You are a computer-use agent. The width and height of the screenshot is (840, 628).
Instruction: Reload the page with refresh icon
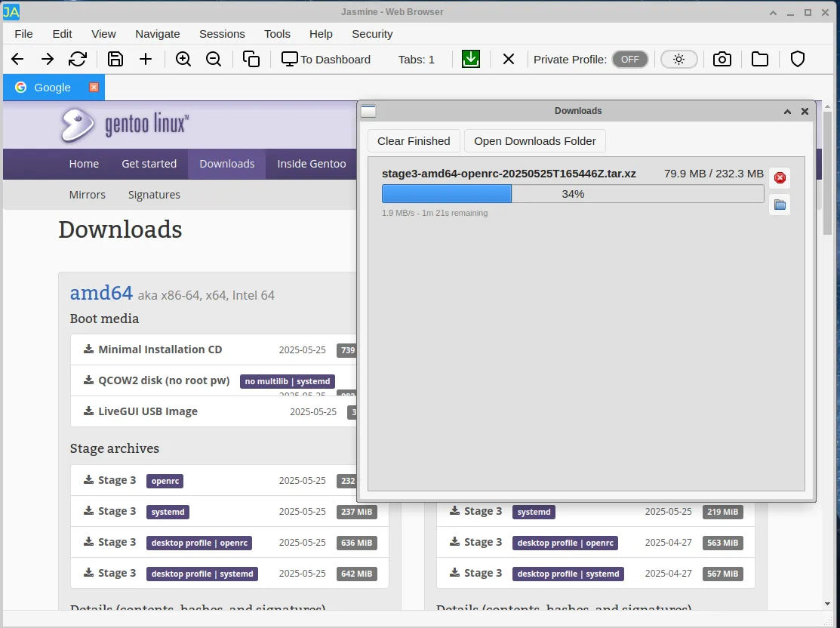point(77,59)
